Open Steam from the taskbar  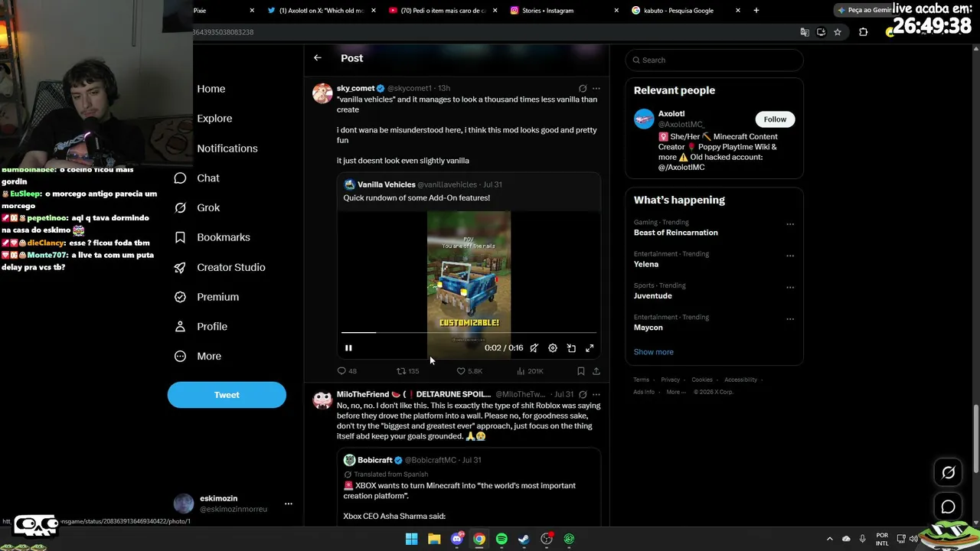(524, 539)
